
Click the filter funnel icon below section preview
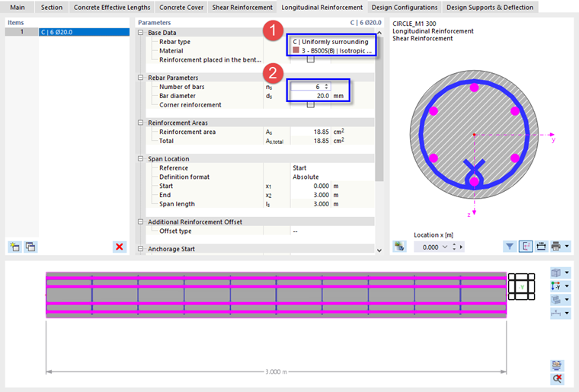click(x=510, y=247)
